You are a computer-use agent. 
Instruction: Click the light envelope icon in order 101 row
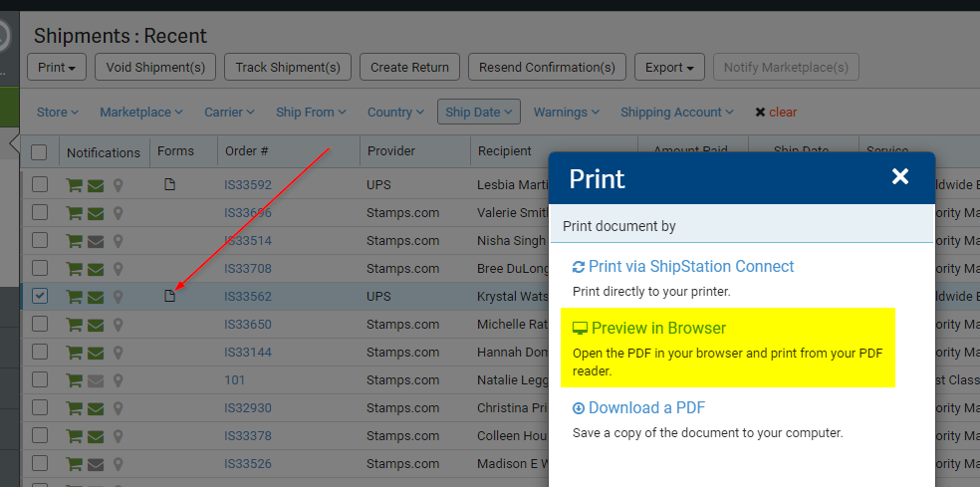[x=95, y=380]
